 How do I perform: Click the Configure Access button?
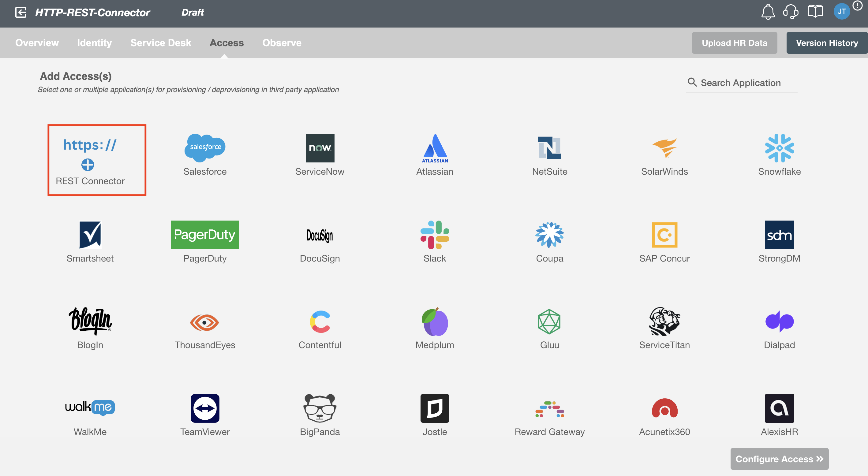tap(779, 459)
